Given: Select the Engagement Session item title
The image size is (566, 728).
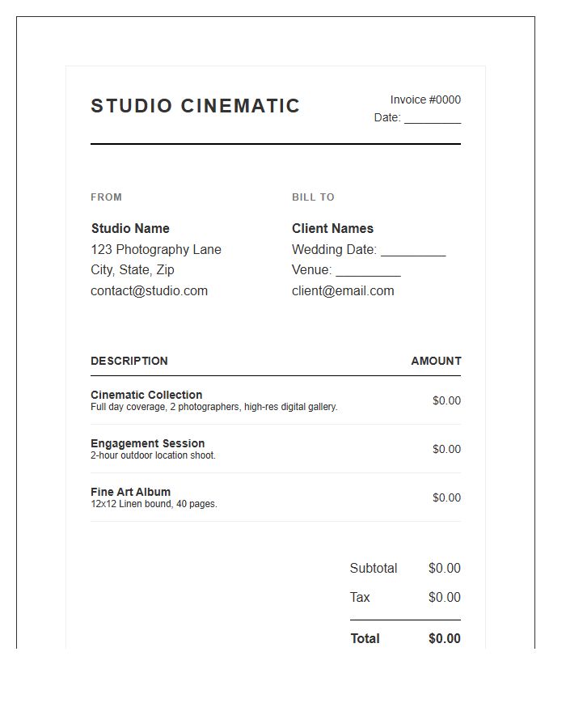Looking at the screenshot, I should [x=147, y=443].
